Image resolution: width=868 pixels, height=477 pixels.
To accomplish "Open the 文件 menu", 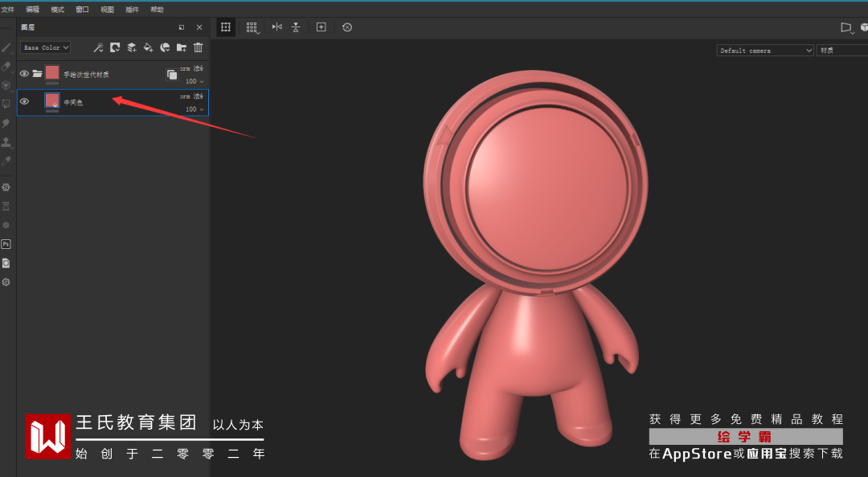I will (x=7, y=10).
